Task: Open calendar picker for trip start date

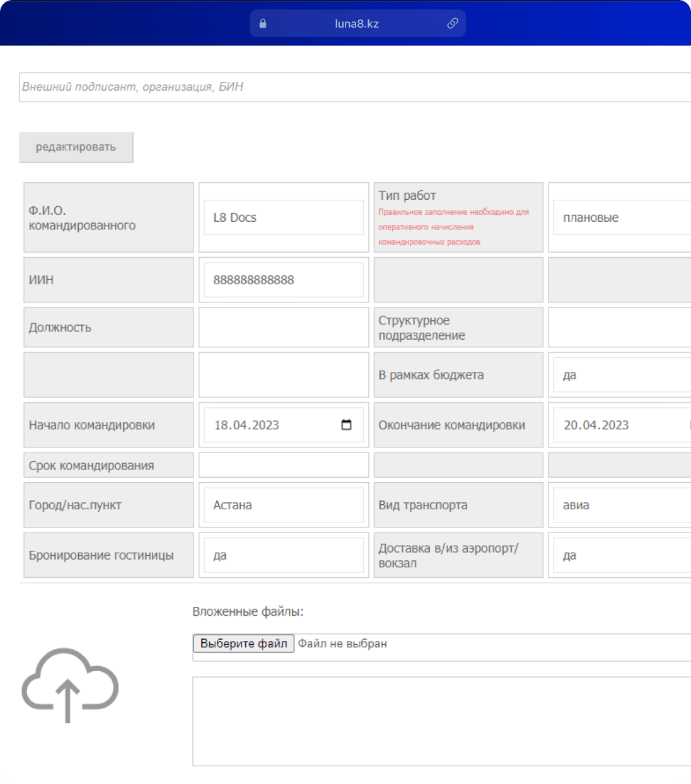Action: [346, 425]
